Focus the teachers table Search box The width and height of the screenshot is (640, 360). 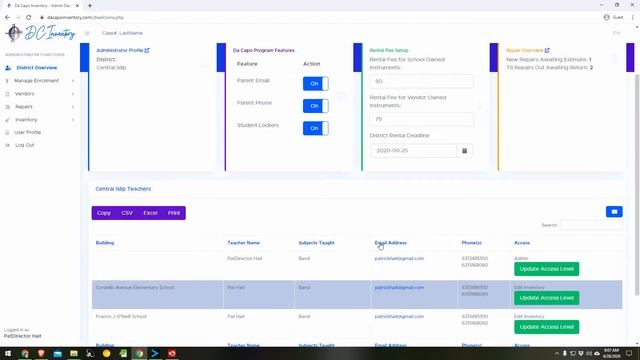(x=591, y=225)
